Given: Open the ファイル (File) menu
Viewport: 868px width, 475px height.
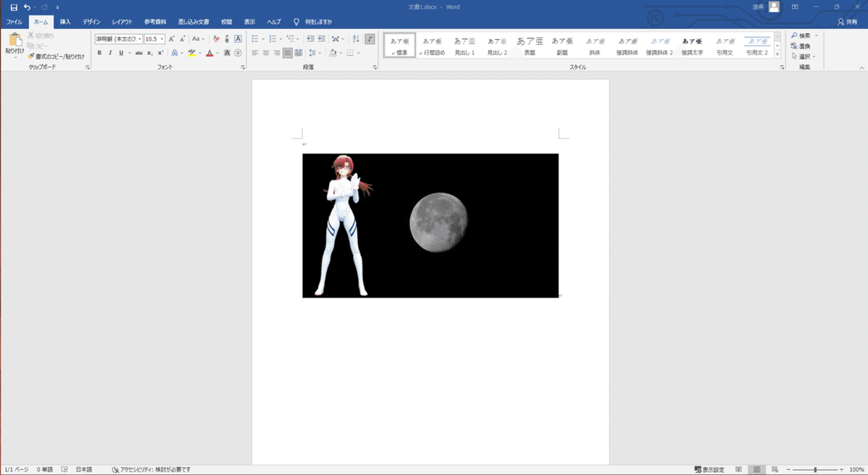Looking at the screenshot, I should [14, 22].
